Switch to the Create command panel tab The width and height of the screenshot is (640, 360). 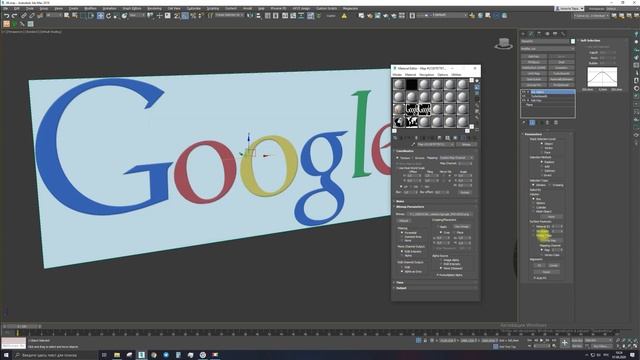point(523,34)
